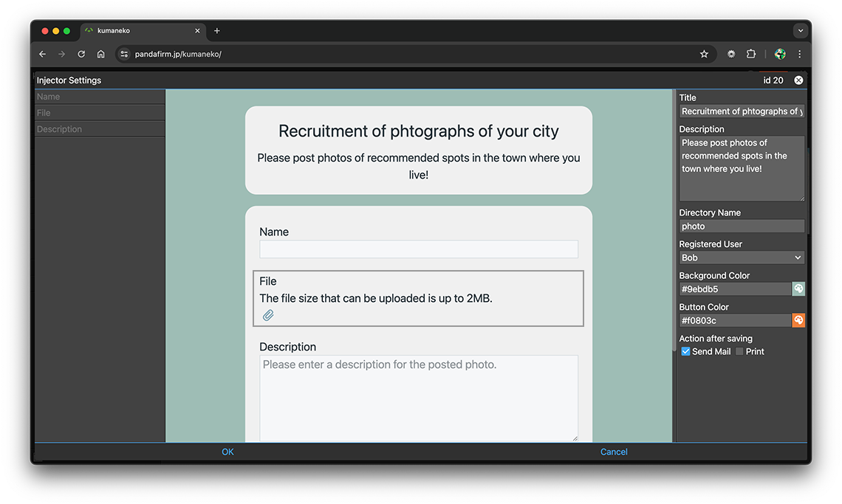Click the Directory Name input field

point(742,227)
